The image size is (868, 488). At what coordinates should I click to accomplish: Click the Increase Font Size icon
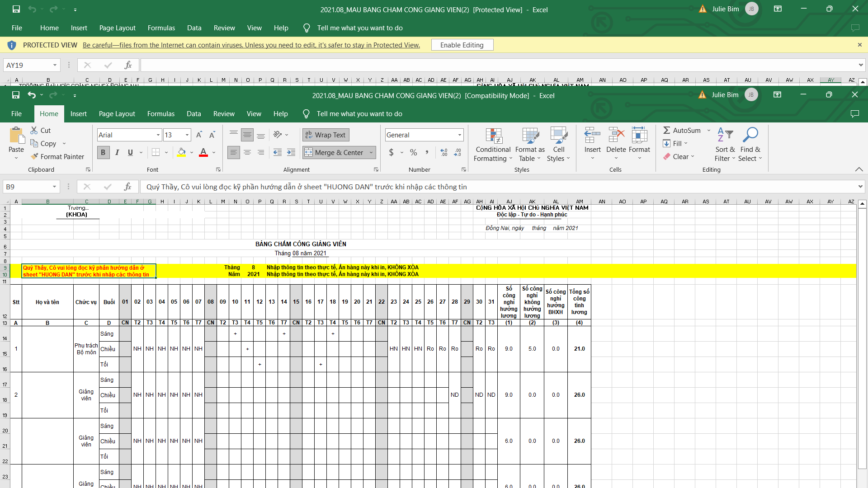pyautogui.click(x=199, y=135)
